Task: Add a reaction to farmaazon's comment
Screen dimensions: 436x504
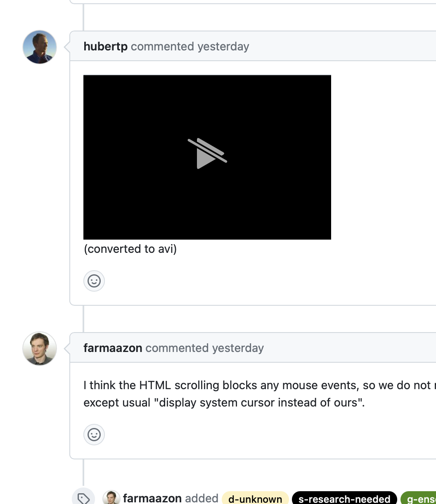Action: 94,435
